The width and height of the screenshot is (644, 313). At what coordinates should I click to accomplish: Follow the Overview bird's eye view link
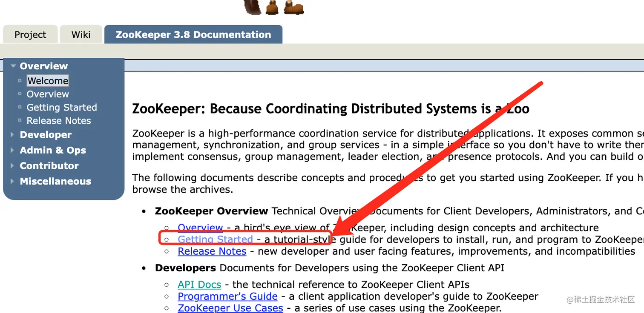point(200,228)
